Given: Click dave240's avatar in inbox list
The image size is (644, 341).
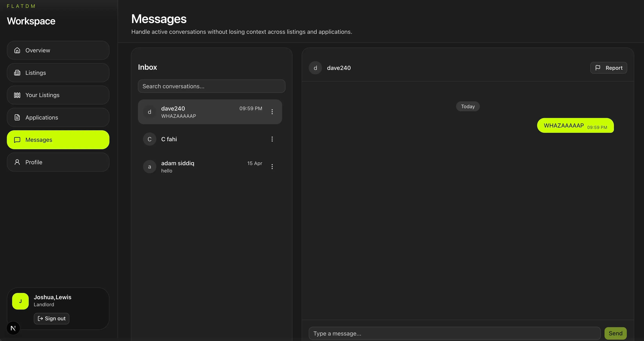Looking at the screenshot, I should click(x=149, y=112).
